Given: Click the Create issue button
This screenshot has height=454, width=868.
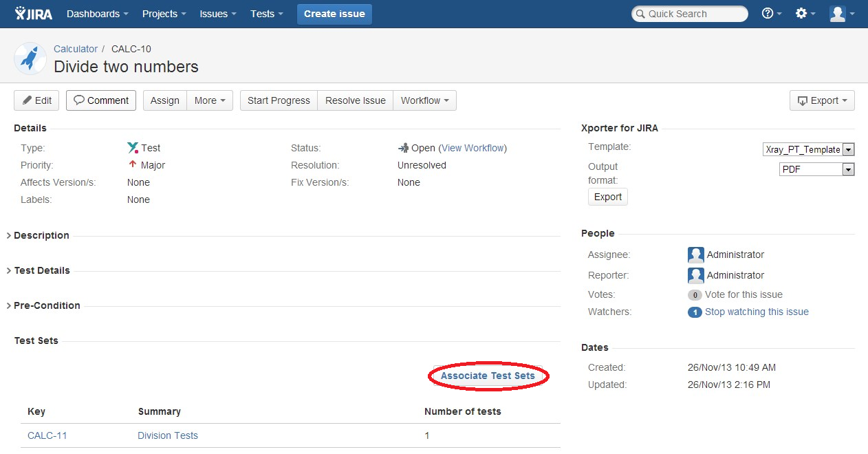Looking at the screenshot, I should (x=334, y=14).
